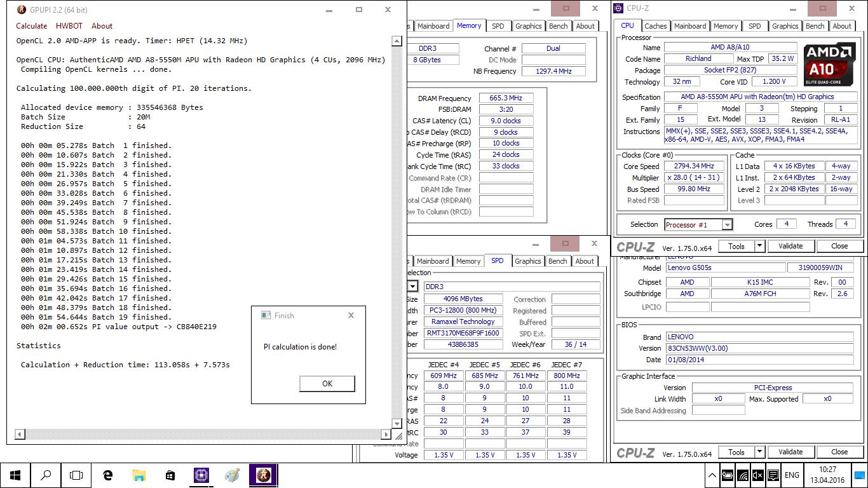Click Validate in the mainboard CPU-Z window
Screen dimensions: 868x488
click(x=790, y=452)
